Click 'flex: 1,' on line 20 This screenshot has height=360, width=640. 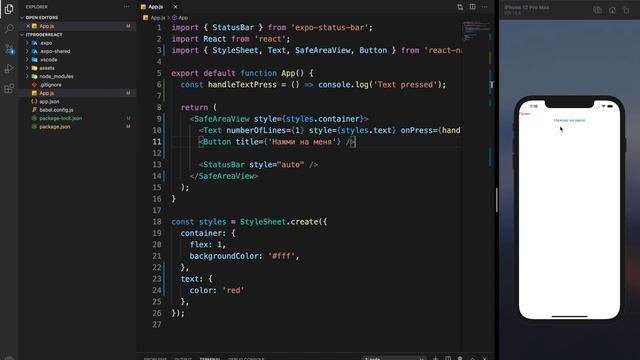click(207, 244)
